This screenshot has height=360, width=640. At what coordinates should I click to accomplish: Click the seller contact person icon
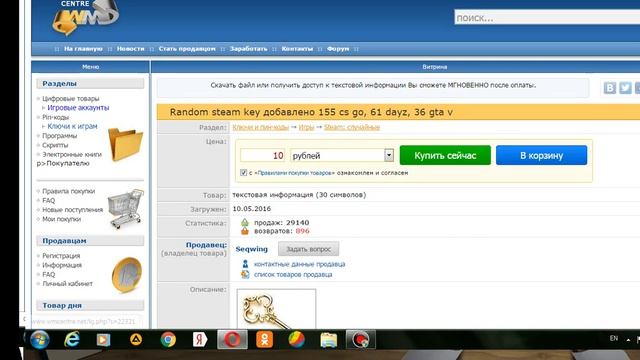point(245,264)
